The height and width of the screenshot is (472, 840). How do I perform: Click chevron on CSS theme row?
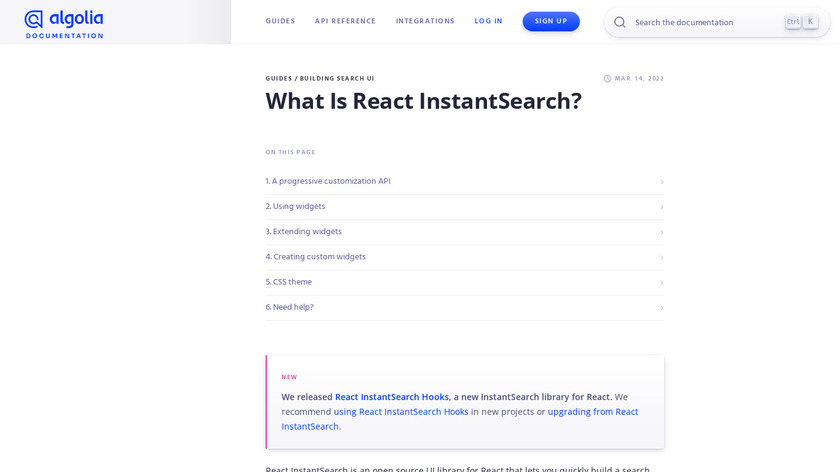[662, 283]
